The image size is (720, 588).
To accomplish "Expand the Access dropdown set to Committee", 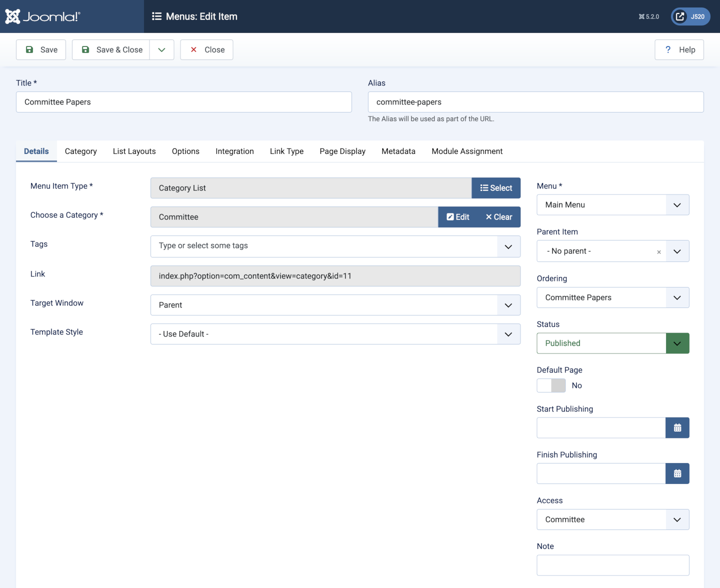I will point(612,519).
